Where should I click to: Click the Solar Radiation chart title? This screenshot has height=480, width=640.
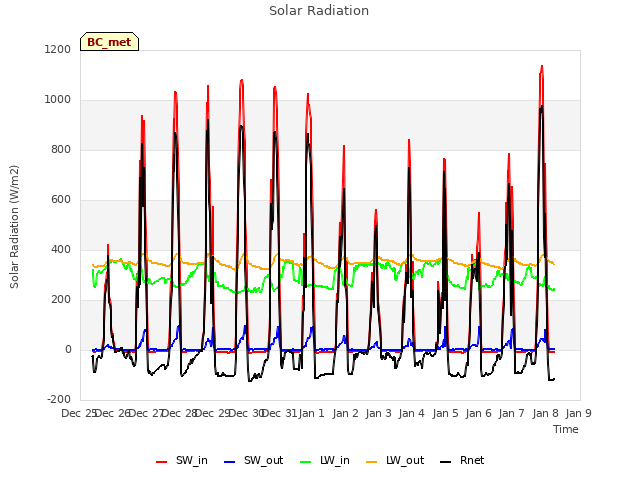[x=319, y=11]
